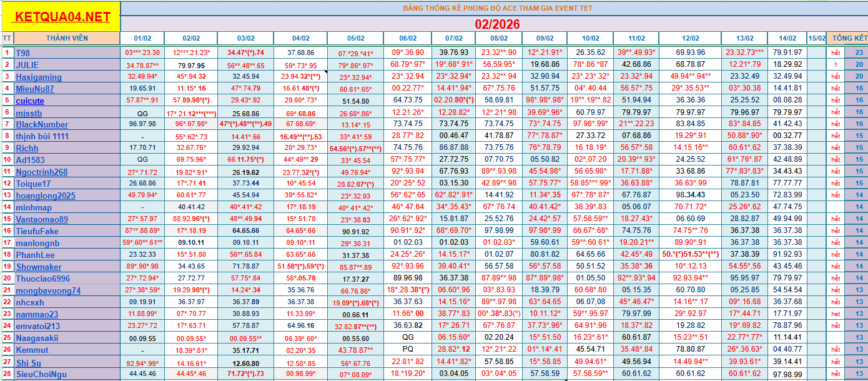The image size is (868, 381).
Task: Open the mongbavuong74 member link
Action: 48,290
